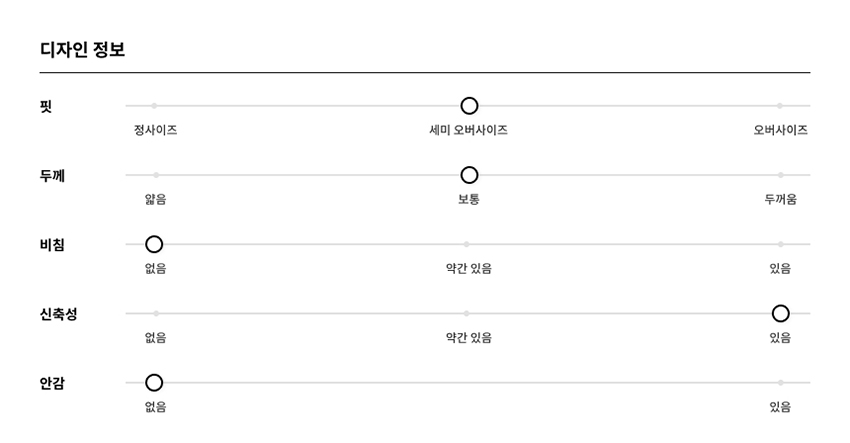Click 약간 있음 dot on 비침 slider
This screenshot has height=443, width=850.
[467, 245]
